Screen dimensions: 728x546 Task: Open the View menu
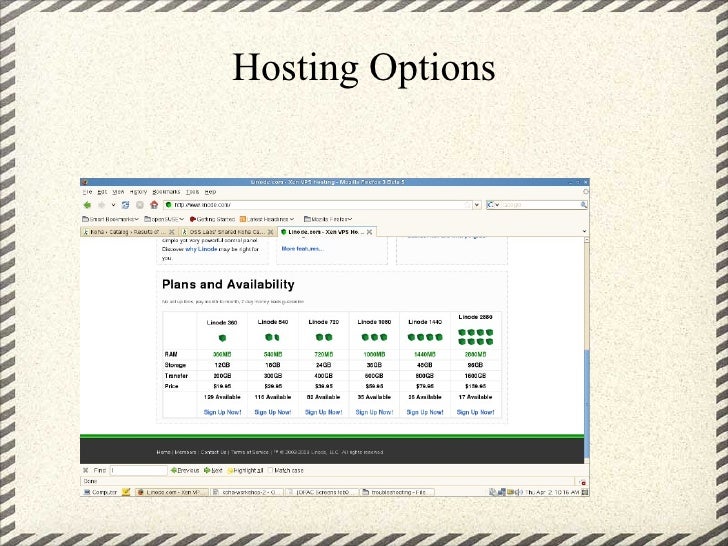tap(118, 192)
